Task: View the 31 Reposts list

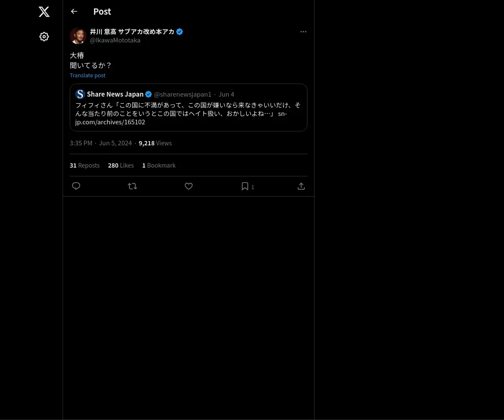Action: coord(84,165)
